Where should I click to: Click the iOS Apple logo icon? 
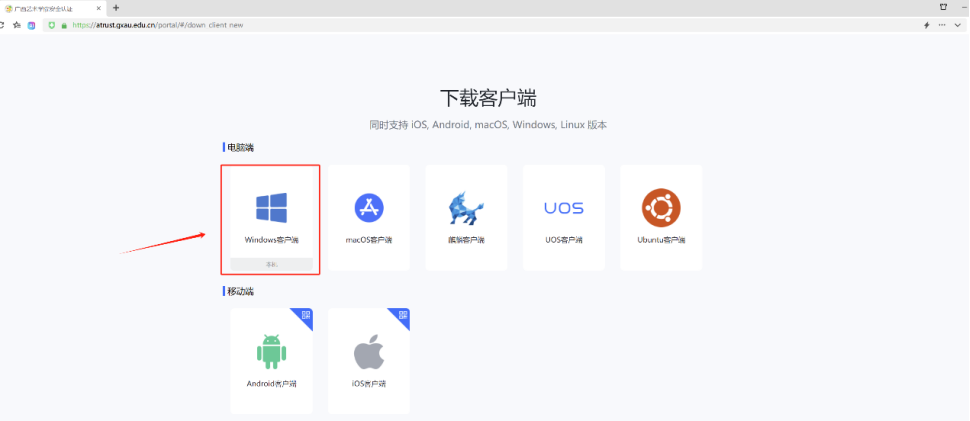[x=369, y=353]
